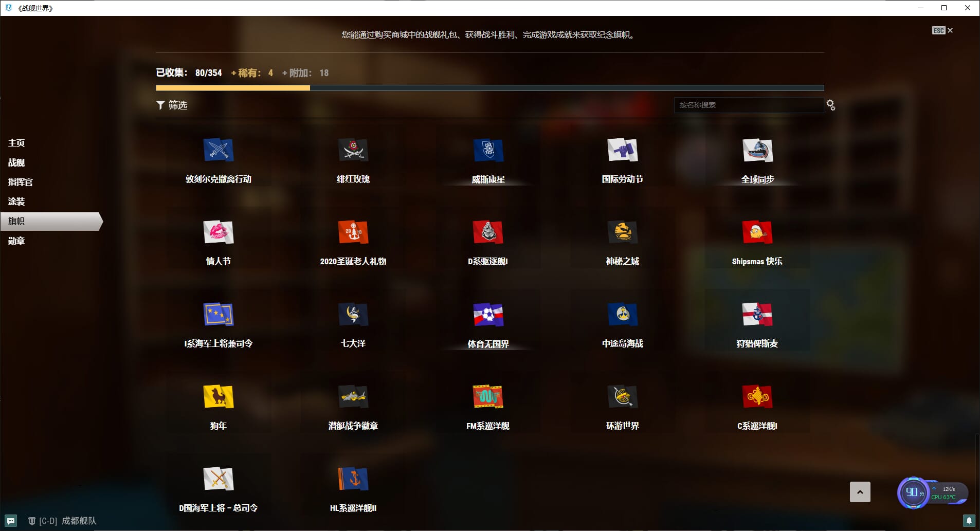Click the scroll-to-top arrow button
The image size is (980, 531).
[x=860, y=492]
